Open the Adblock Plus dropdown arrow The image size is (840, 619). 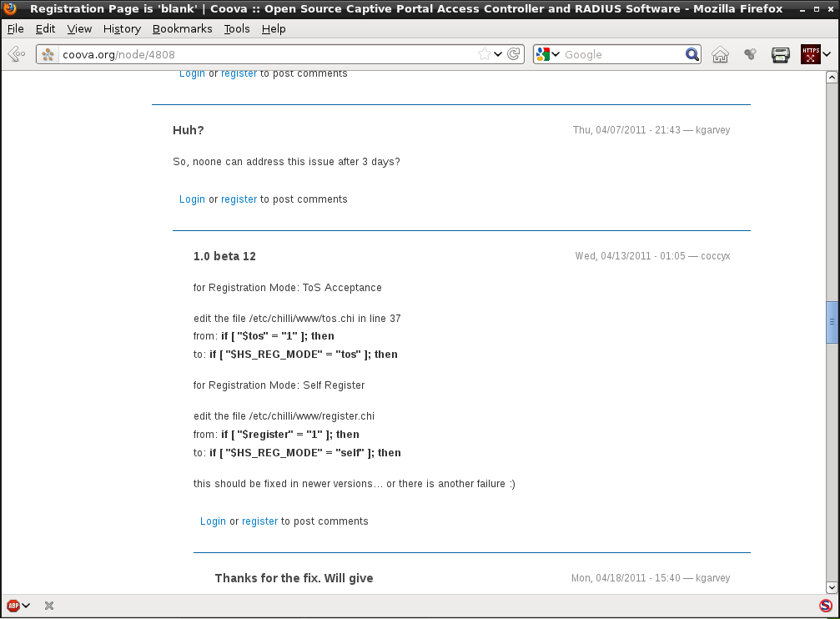coord(26,606)
